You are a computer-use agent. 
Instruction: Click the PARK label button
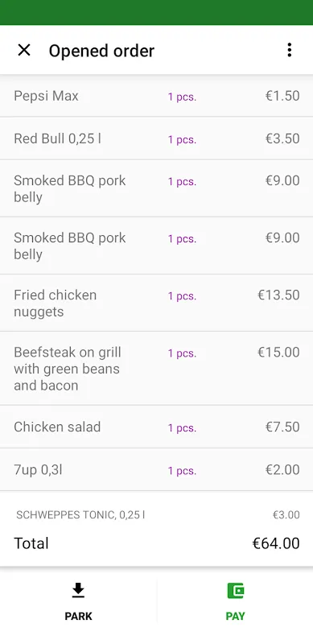pos(79,616)
